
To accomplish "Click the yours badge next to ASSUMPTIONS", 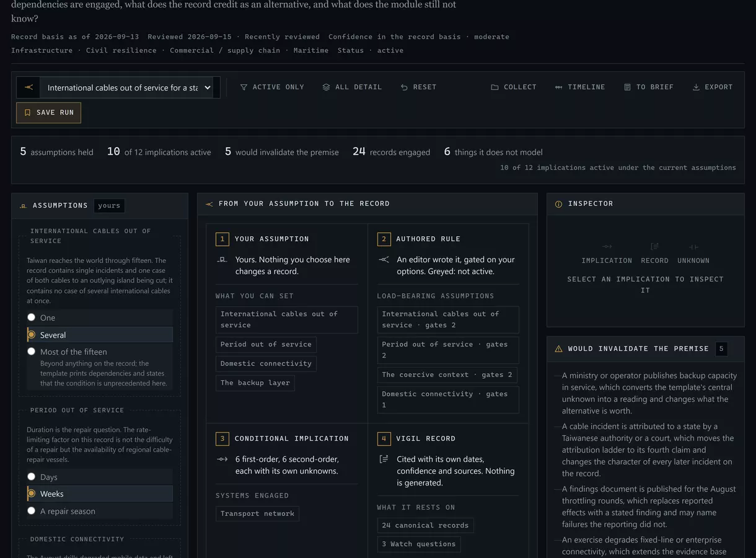I will coord(109,206).
